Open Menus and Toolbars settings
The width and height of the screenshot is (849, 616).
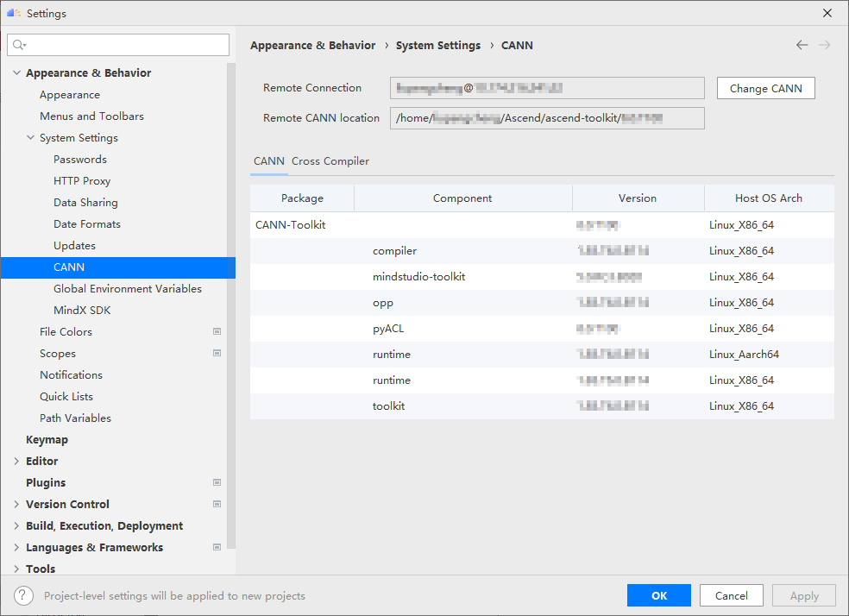point(91,116)
